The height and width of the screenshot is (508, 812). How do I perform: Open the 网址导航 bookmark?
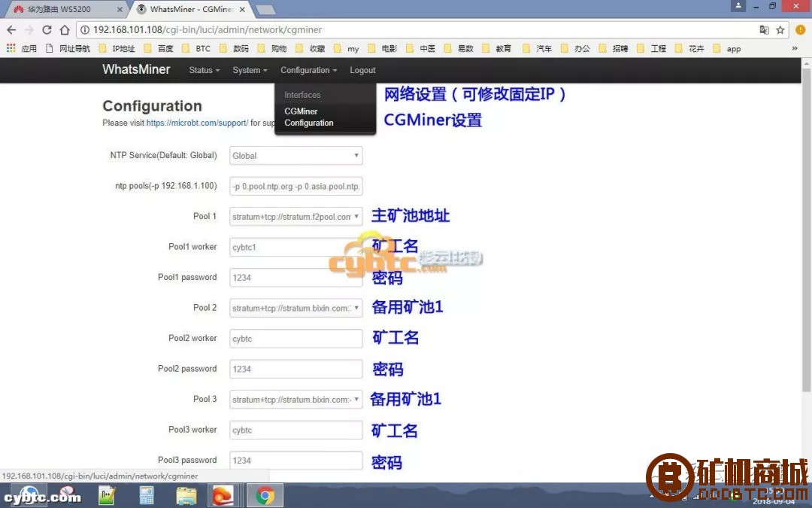68,48
